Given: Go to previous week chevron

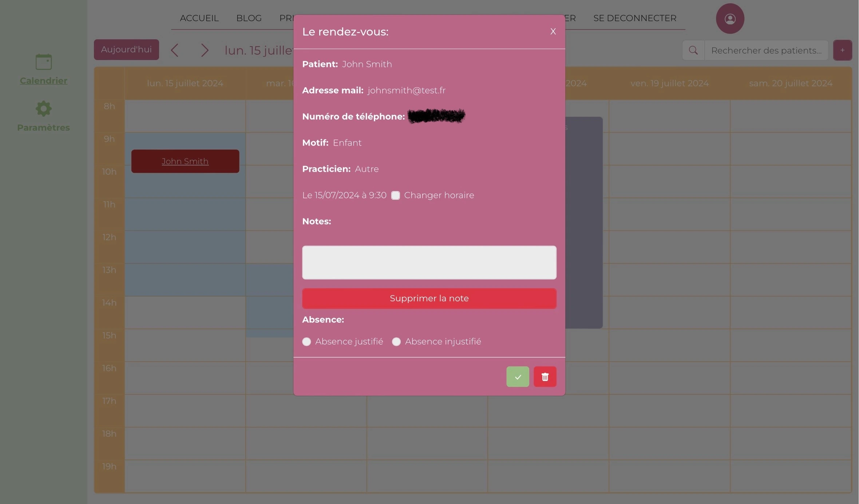Looking at the screenshot, I should click(175, 50).
